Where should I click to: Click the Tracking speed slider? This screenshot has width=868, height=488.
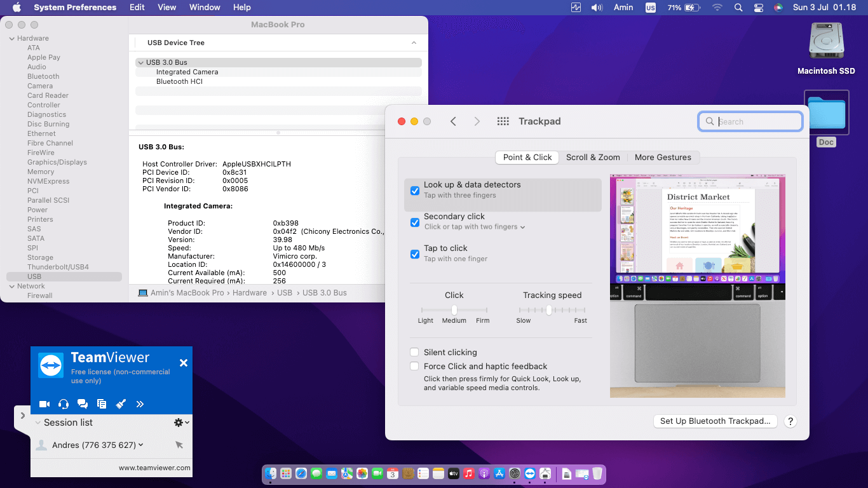[x=549, y=310]
